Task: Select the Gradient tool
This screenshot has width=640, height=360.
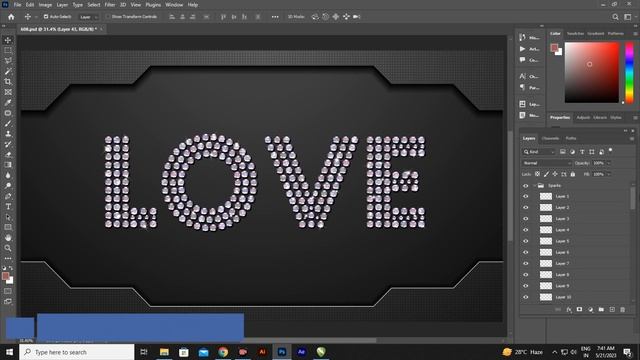Action: pos(8,164)
